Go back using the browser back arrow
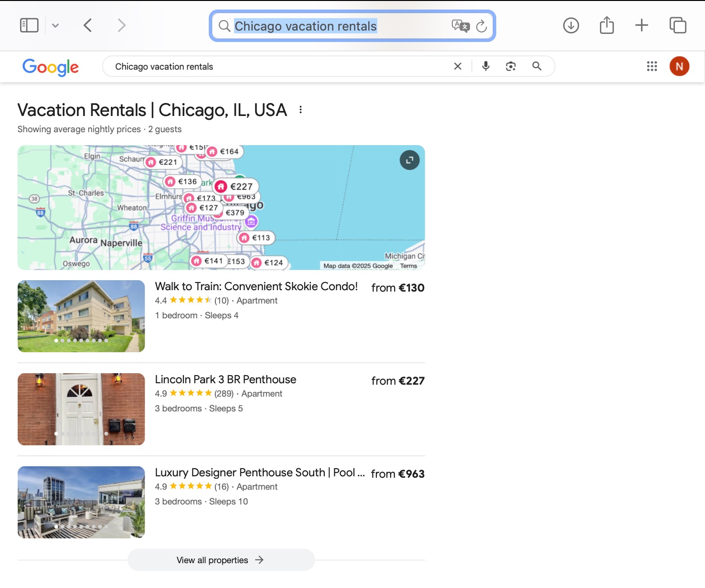Viewport: 705px width, 588px height. [88, 25]
